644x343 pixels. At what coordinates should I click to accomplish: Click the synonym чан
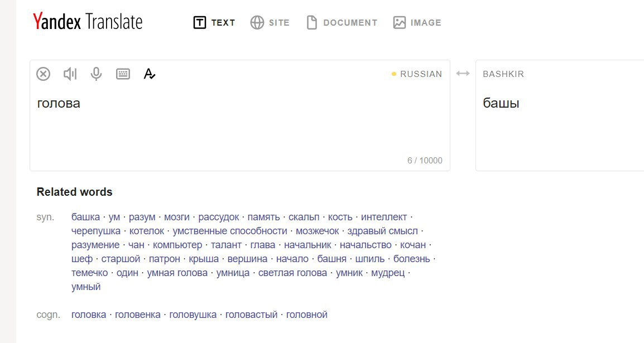[136, 245]
